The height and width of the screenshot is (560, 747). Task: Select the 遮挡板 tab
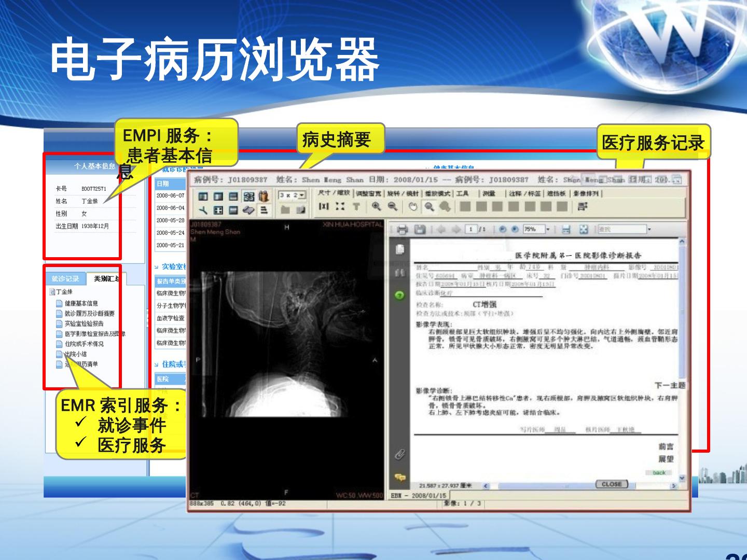pos(556,193)
